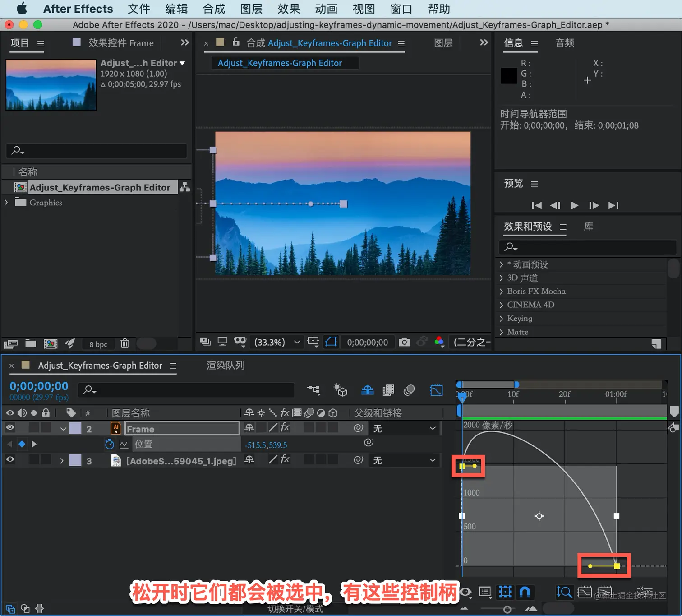Image resolution: width=682 pixels, height=616 pixels.
Task: Select Adjust_Keyframes-Graph Editor composition item
Action: click(x=100, y=187)
